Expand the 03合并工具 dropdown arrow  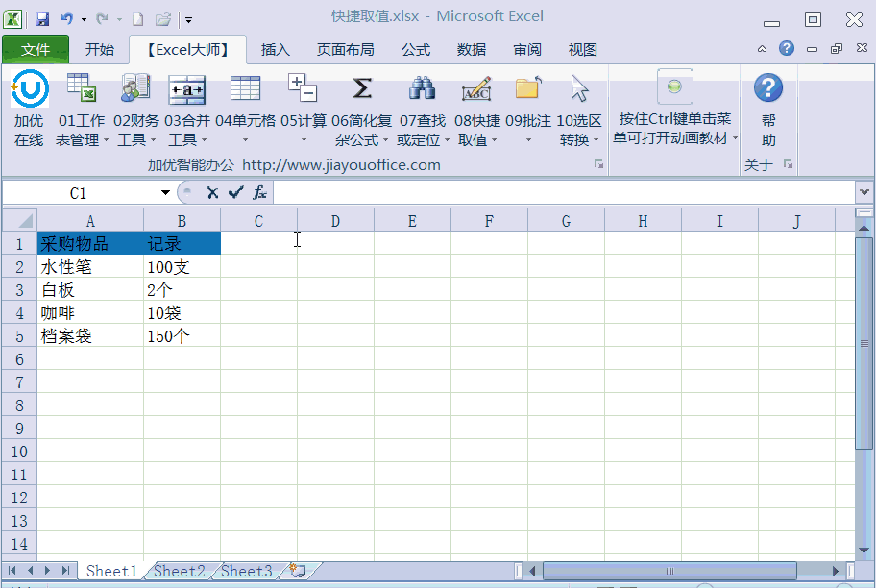pos(204,139)
